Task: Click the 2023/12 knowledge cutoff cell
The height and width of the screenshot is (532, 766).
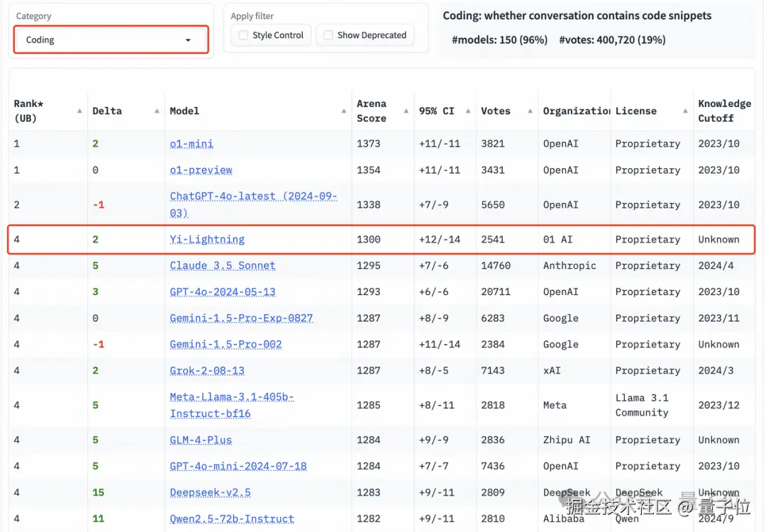Action: click(x=718, y=406)
